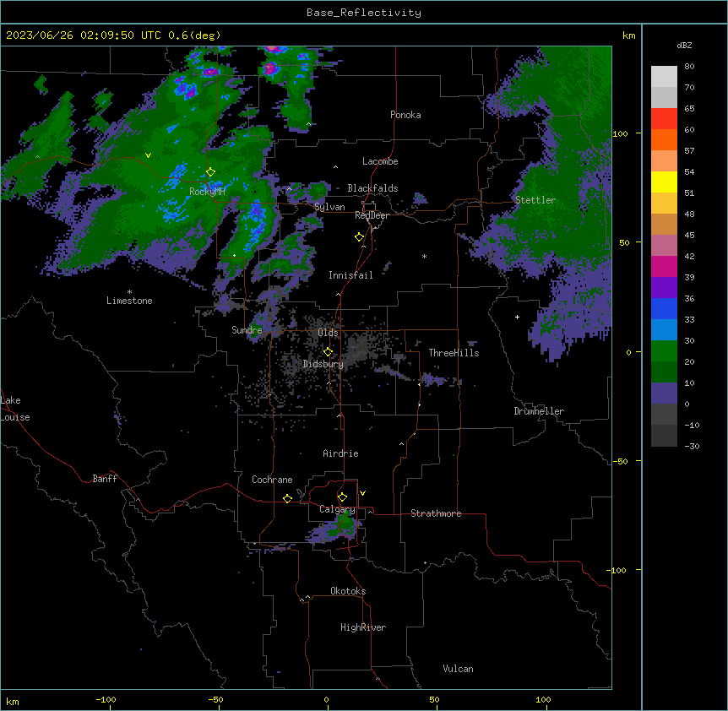Click the Banff label
Screen dimensions: 728x711
click(x=105, y=479)
